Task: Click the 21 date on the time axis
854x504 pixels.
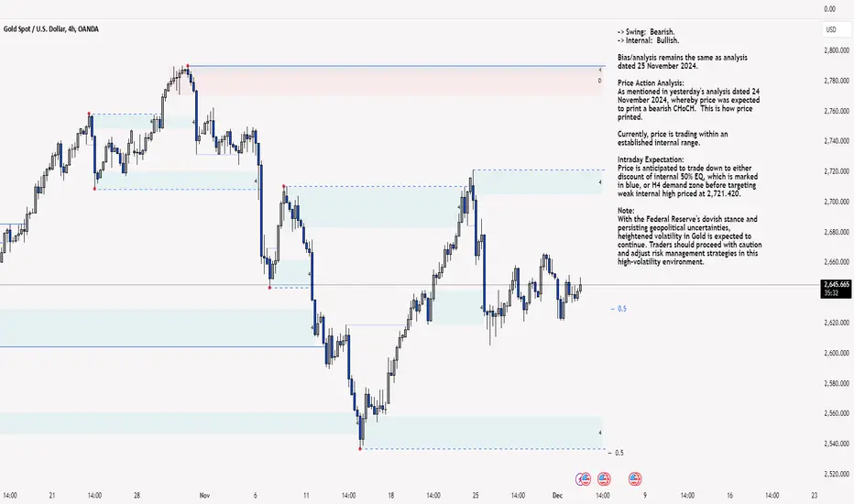Action: pyautogui.click(x=52, y=496)
